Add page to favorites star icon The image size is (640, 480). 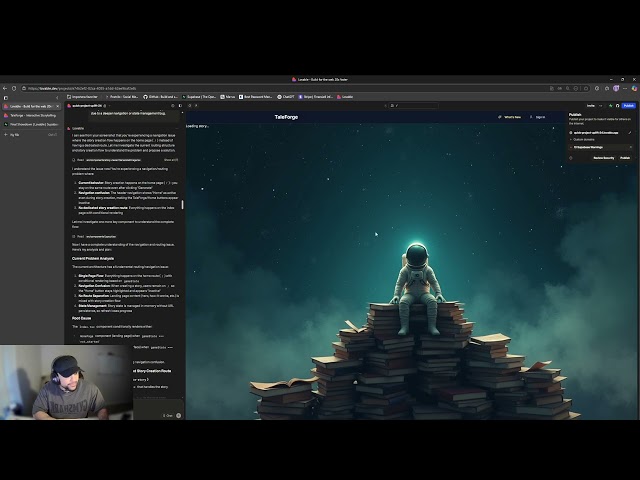[x=586, y=88]
